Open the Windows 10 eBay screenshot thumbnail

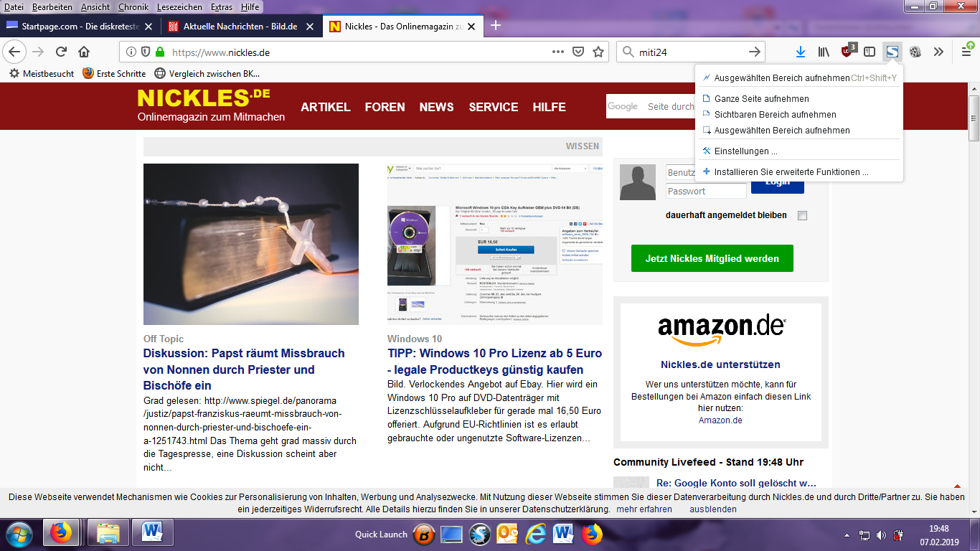click(495, 244)
